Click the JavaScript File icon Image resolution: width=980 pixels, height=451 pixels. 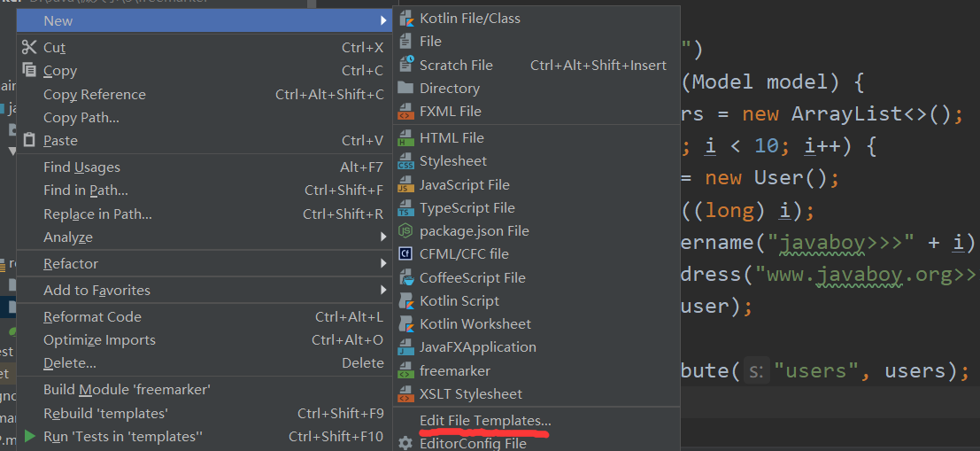click(x=406, y=184)
